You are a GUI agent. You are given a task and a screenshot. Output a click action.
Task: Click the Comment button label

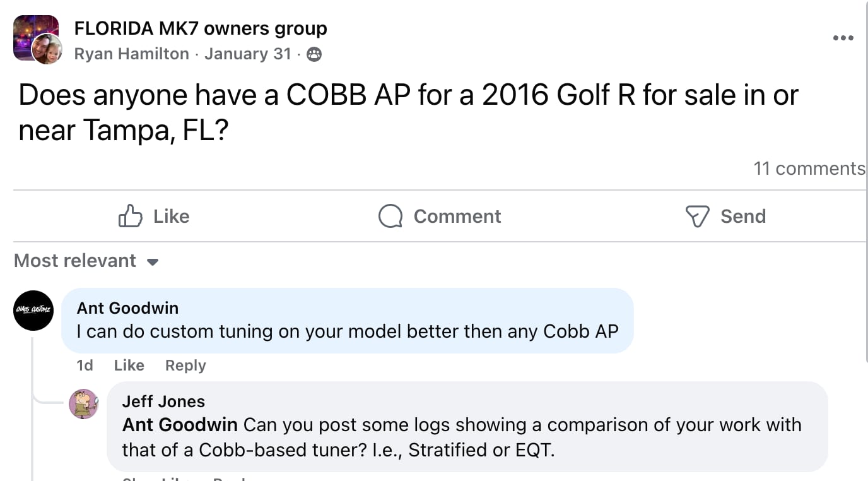point(457,216)
